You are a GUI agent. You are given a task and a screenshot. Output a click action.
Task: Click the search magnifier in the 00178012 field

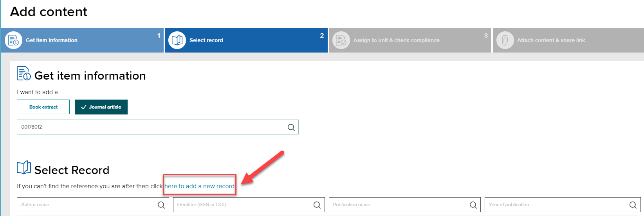[291, 127]
